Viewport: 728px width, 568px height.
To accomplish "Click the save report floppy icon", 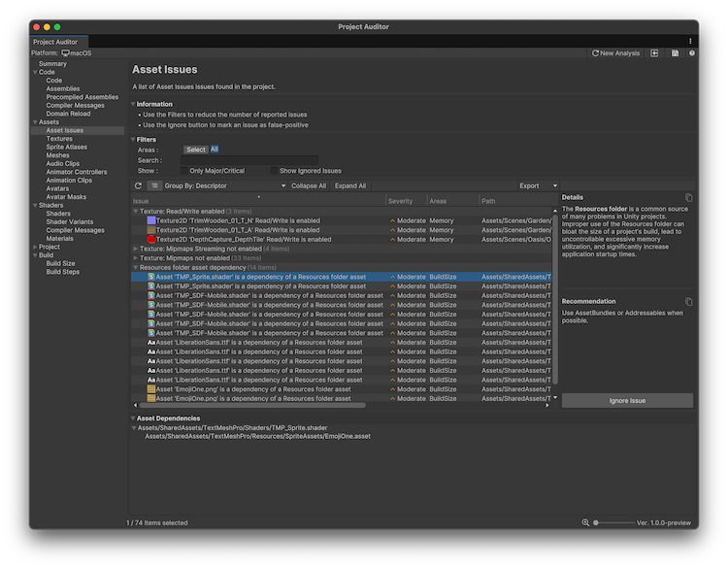I will [675, 53].
